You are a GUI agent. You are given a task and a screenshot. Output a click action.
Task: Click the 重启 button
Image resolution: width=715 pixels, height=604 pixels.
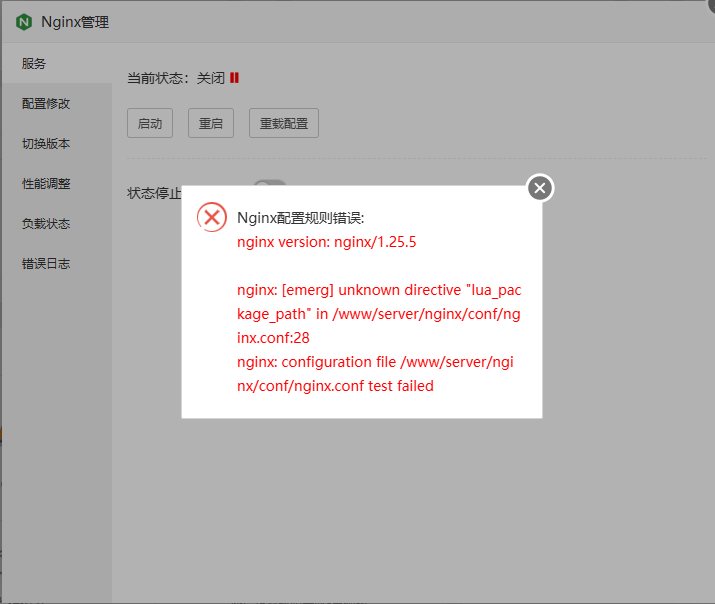pos(211,123)
